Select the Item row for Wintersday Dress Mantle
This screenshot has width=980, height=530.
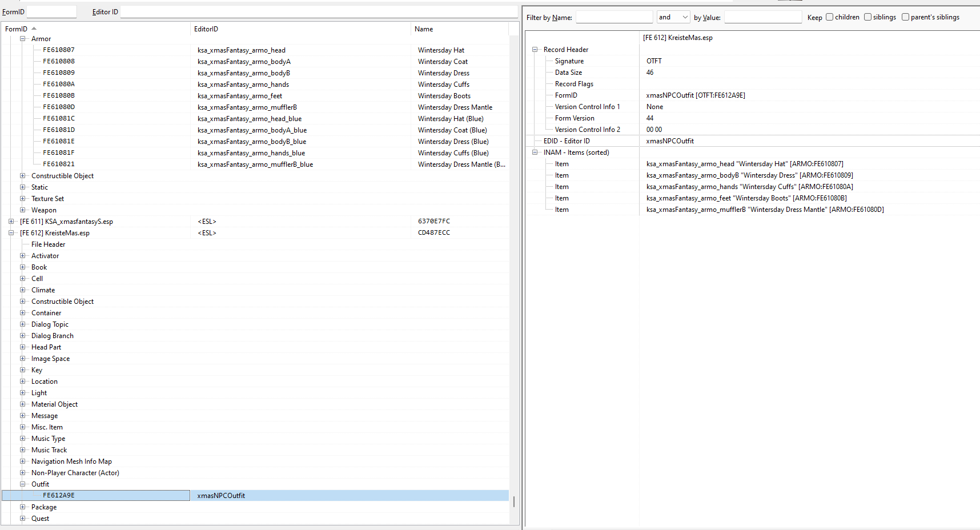point(753,210)
